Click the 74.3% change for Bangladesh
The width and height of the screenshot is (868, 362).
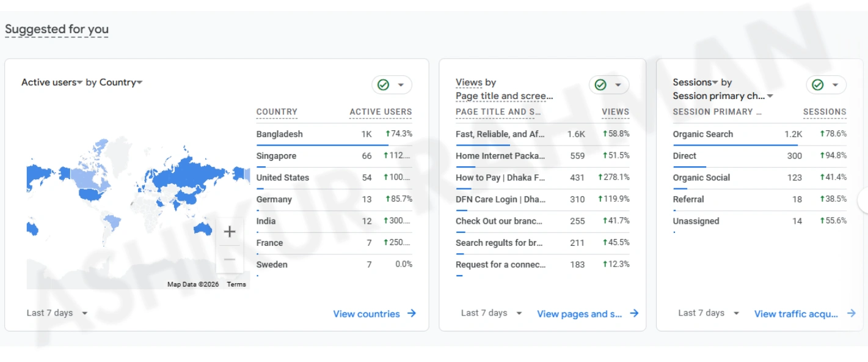tap(399, 133)
